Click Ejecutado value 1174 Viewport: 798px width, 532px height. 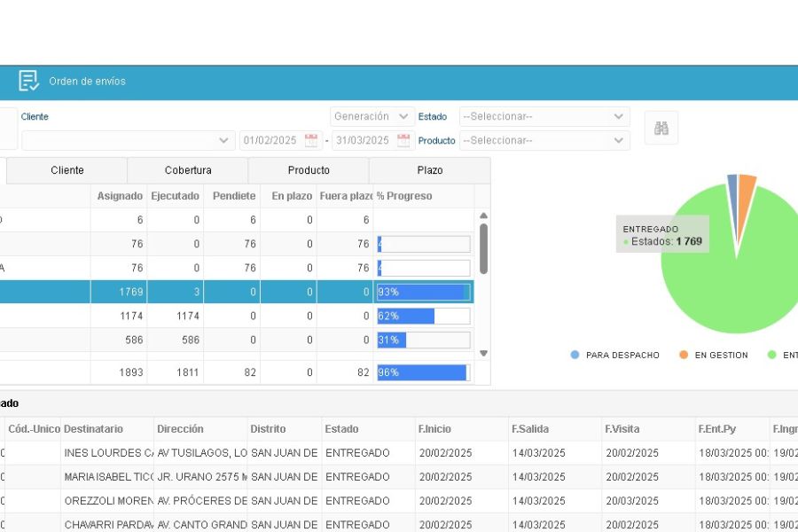coord(188,317)
